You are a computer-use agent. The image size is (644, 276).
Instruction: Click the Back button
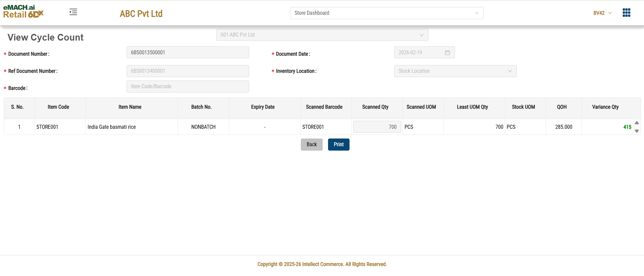[312, 145]
